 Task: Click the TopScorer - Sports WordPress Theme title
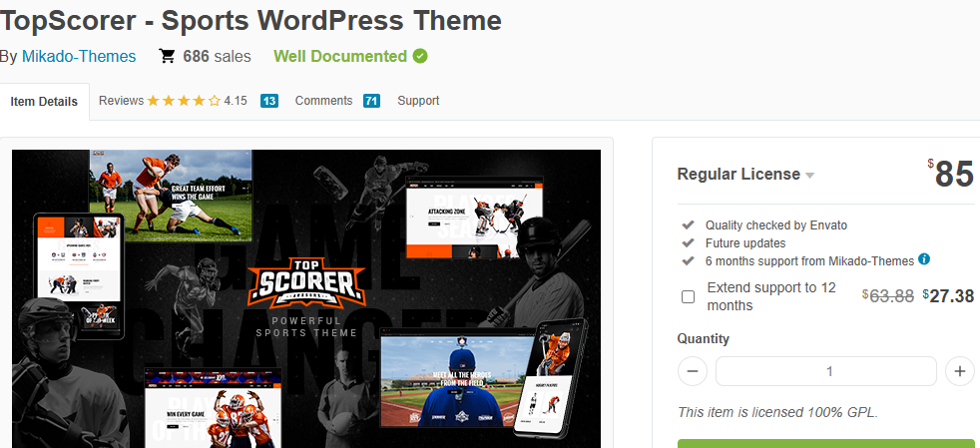point(250,21)
